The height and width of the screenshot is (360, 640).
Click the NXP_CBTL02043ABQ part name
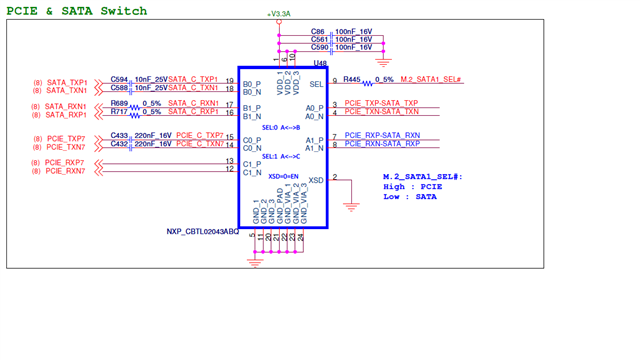tap(202, 231)
